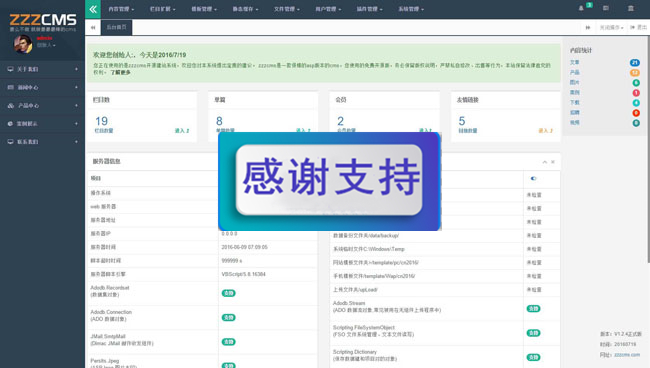Expand the admin role dropdown under the username
650x368 pixels.
click(x=46, y=45)
